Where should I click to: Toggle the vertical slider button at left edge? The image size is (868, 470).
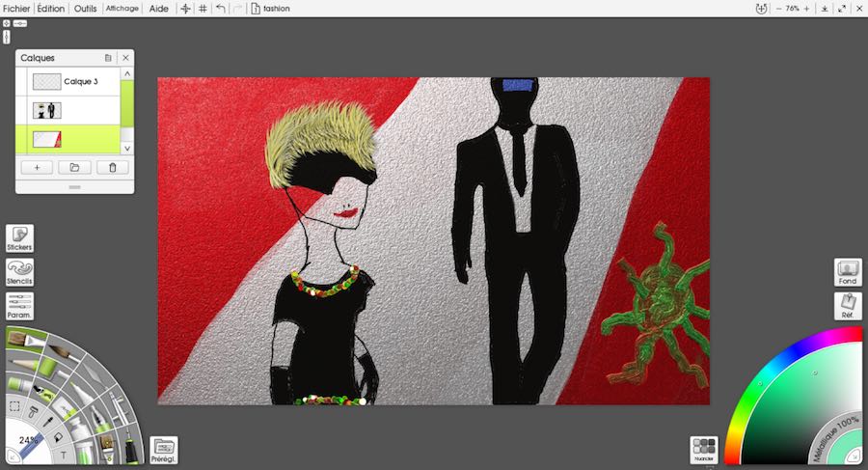pyautogui.click(x=6, y=37)
